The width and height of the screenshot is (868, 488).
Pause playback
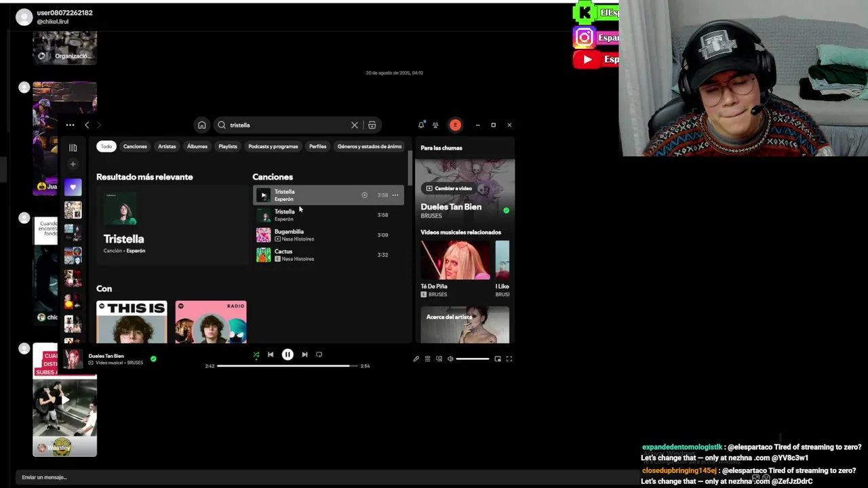(x=288, y=354)
